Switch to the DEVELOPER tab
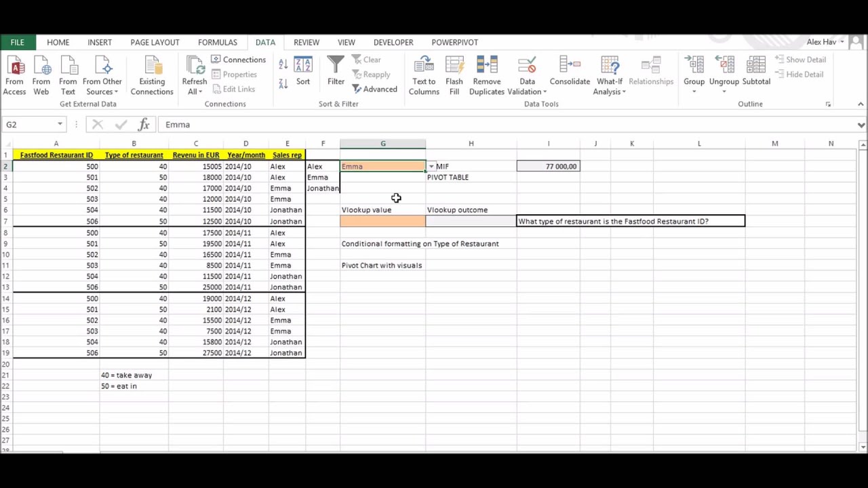This screenshot has height=488, width=868. pyautogui.click(x=393, y=42)
